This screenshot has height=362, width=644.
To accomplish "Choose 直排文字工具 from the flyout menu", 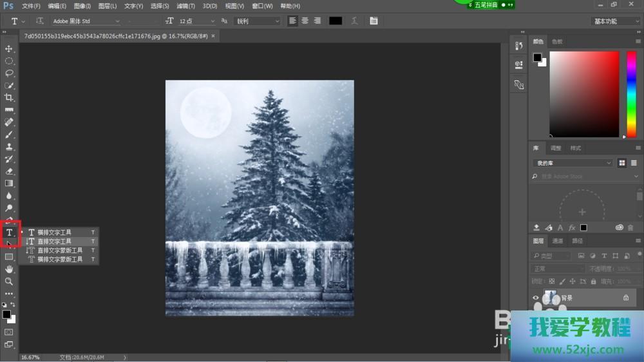I will click(55, 242).
